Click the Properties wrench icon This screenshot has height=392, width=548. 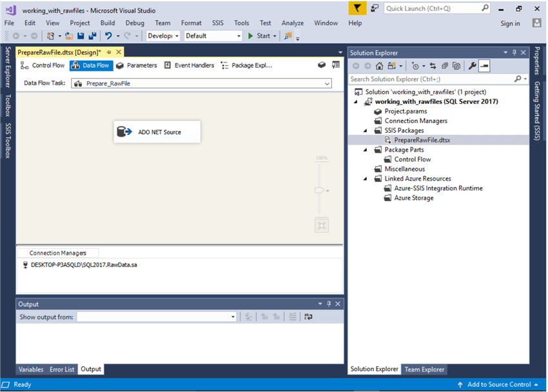click(472, 66)
